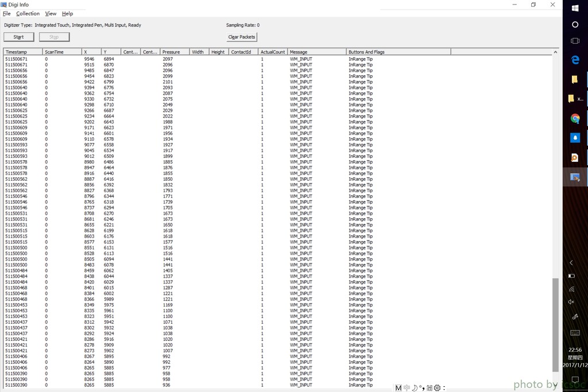This screenshot has width=588, height=392.
Task: Click the Buttons And Flags column header
Action: pos(399,52)
